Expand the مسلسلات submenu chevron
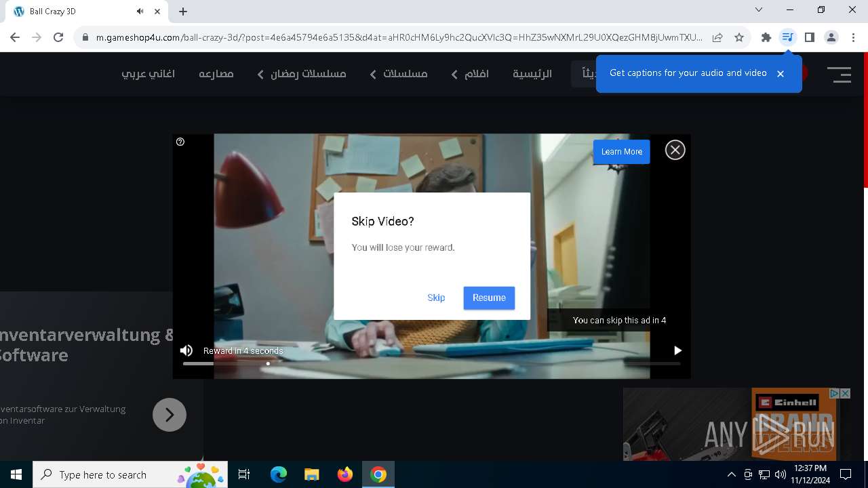The height and width of the screenshot is (488, 868). point(373,75)
